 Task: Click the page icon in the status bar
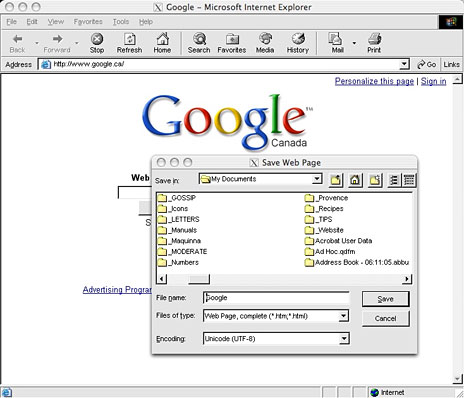(7, 392)
